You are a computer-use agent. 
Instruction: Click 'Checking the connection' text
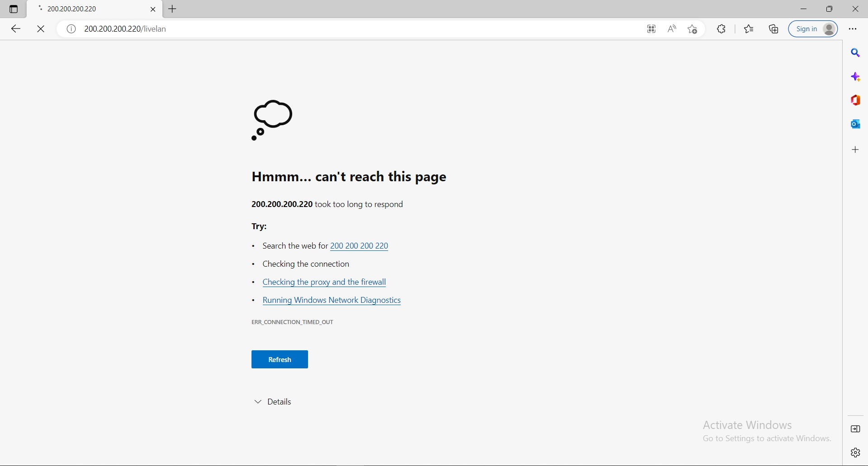coord(306,264)
